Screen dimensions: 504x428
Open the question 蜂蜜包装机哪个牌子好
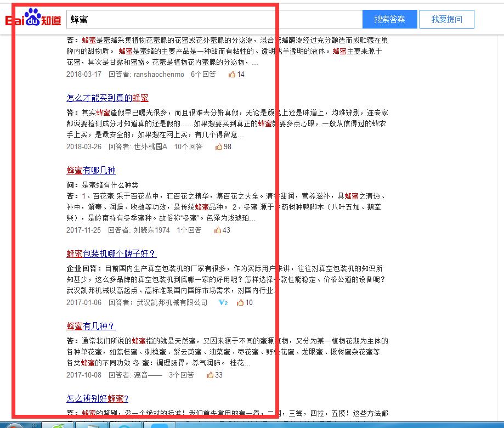coord(110,254)
